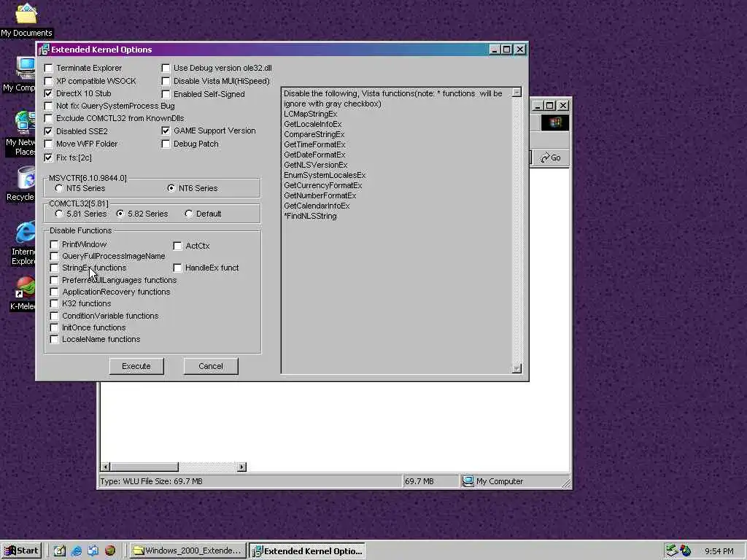Viewport: 747px width, 560px height.
Task: Click the Execute button
Action: pyautogui.click(x=136, y=366)
